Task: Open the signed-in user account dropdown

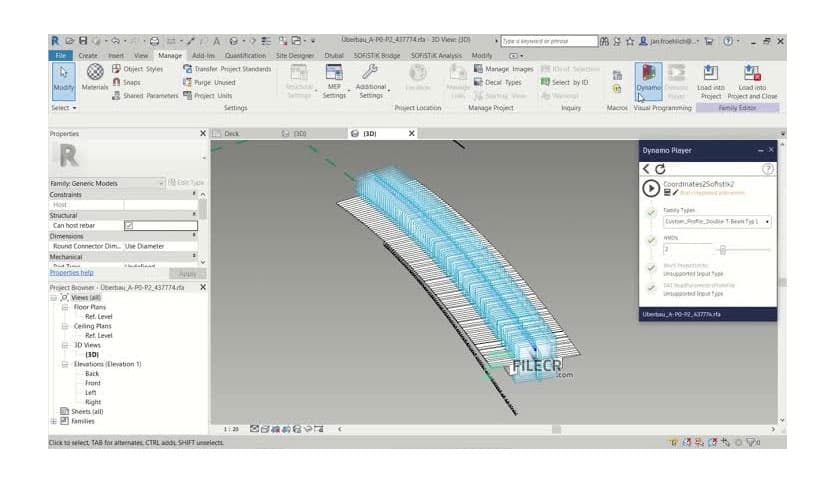Action: click(669, 41)
